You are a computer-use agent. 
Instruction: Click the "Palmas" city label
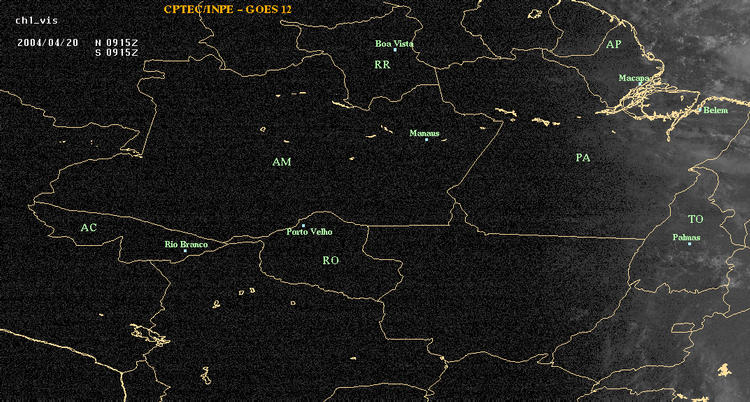686,237
